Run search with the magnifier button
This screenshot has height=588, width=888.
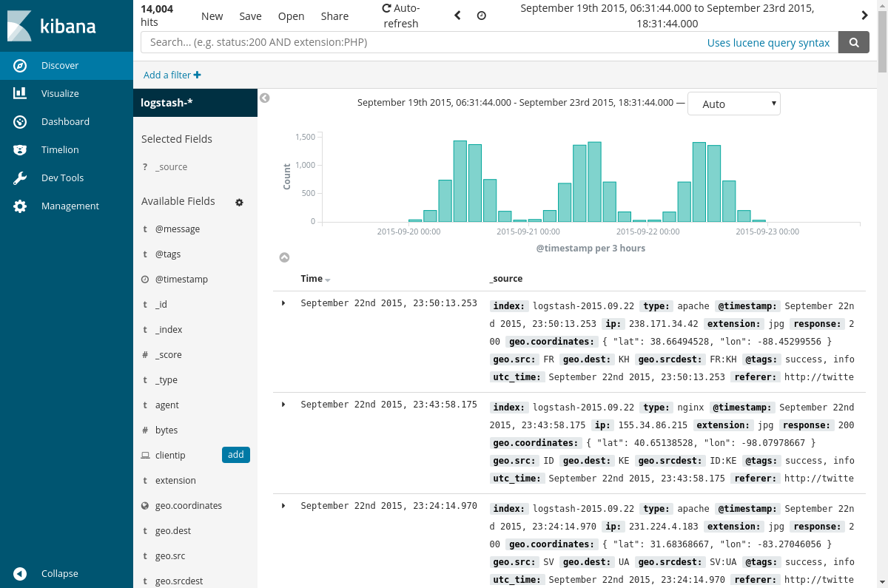pos(854,43)
